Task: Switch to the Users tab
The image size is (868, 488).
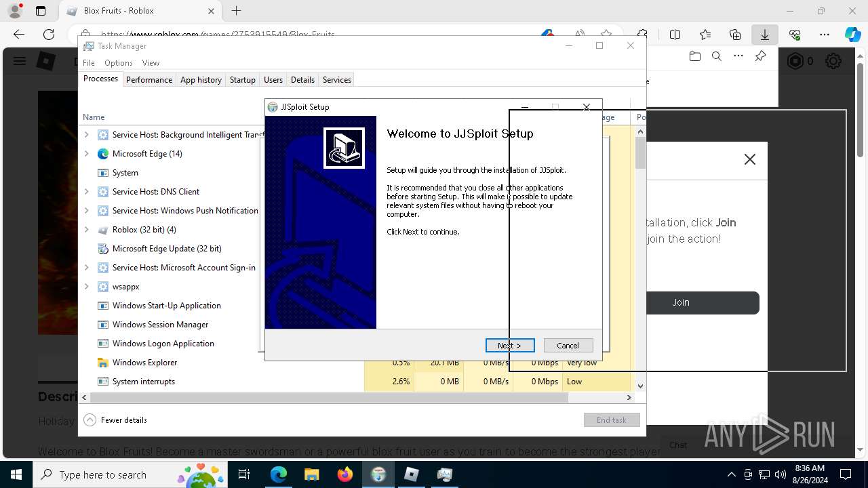Action: [273, 80]
